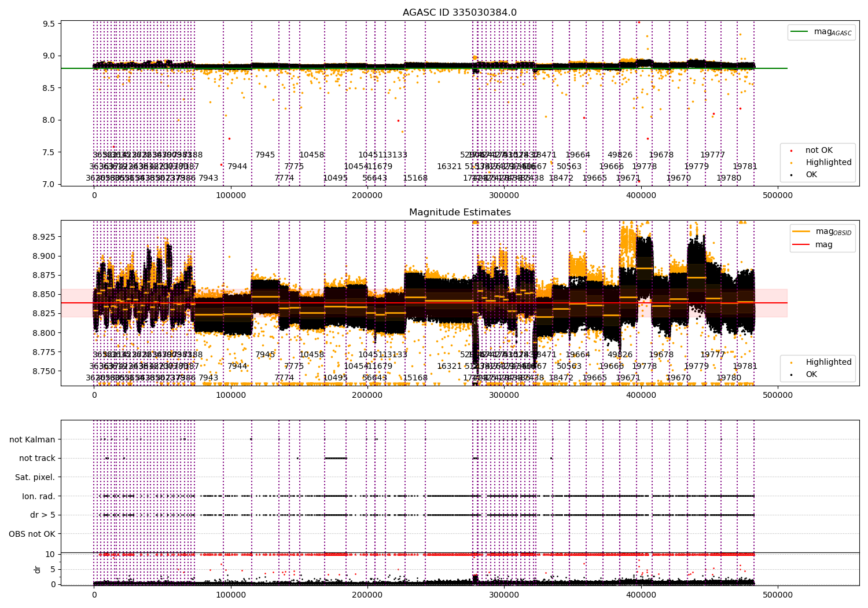Click the '9.5' tick on top plot y-axis
The width and height of the screenshot is (868, 608).
click(x=50, y=24)
